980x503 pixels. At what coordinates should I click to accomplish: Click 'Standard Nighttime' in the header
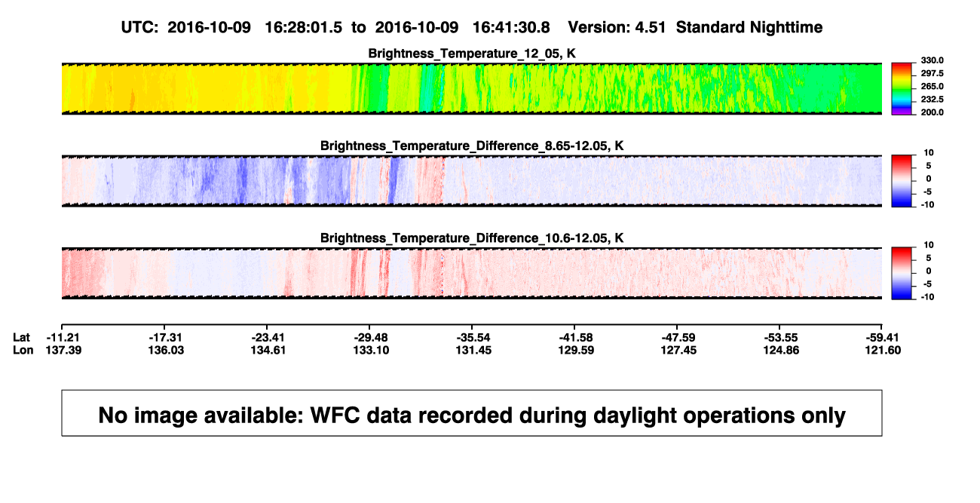(x=749, y=27)
